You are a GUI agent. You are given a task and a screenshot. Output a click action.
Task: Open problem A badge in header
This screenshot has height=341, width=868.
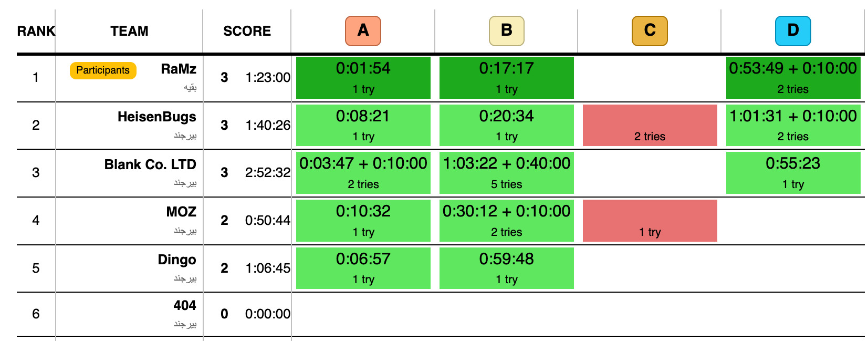pyautogui.click(x=363, y=30)
